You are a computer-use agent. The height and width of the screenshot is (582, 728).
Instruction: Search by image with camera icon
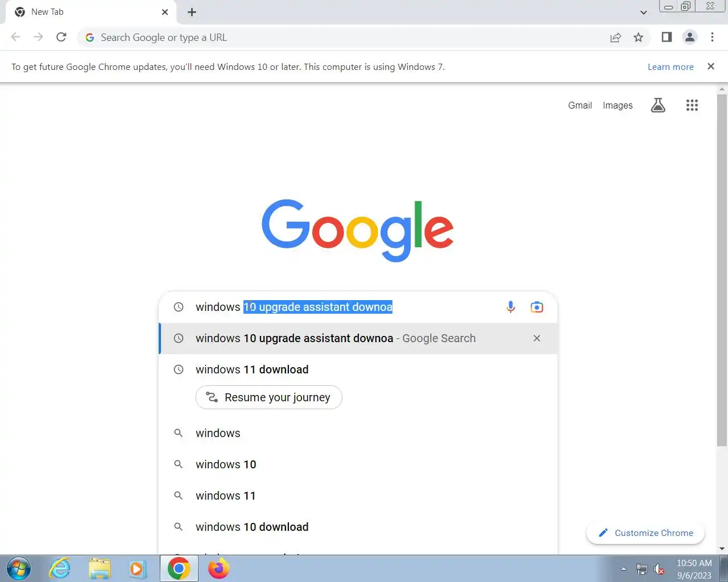click(536, 307)
